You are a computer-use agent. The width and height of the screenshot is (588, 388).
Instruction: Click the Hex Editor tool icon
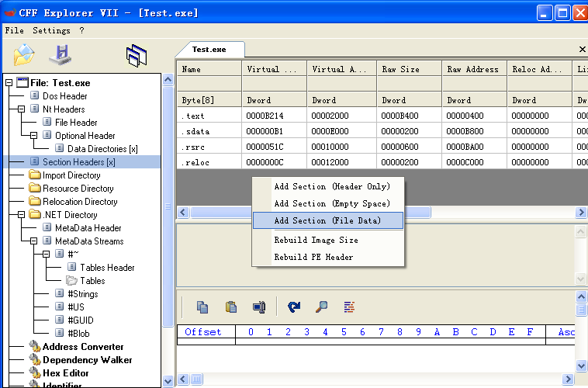[35, 372]
